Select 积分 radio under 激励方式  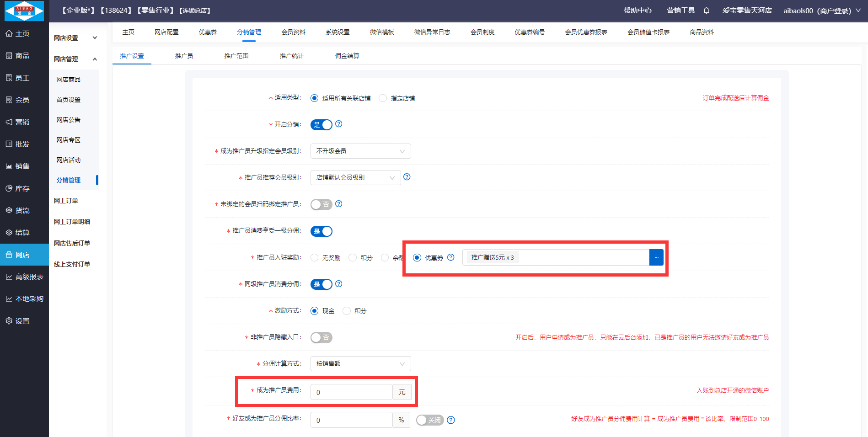pyautogui.click(x=347, y=311)
